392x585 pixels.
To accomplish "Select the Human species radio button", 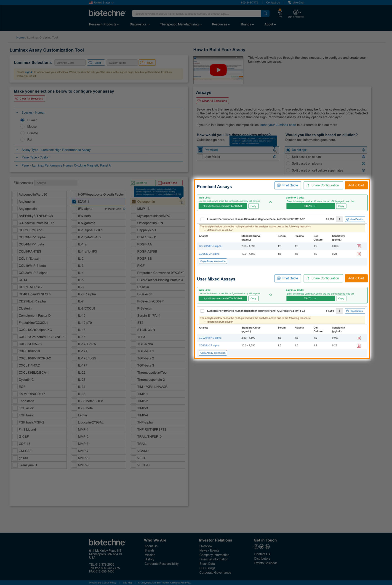I will (x=22, y=120).
